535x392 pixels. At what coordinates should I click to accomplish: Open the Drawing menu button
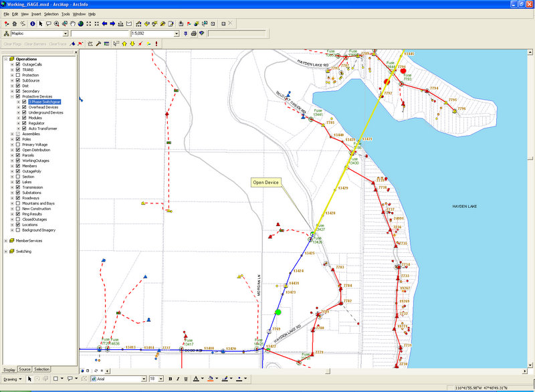[13, 379]
